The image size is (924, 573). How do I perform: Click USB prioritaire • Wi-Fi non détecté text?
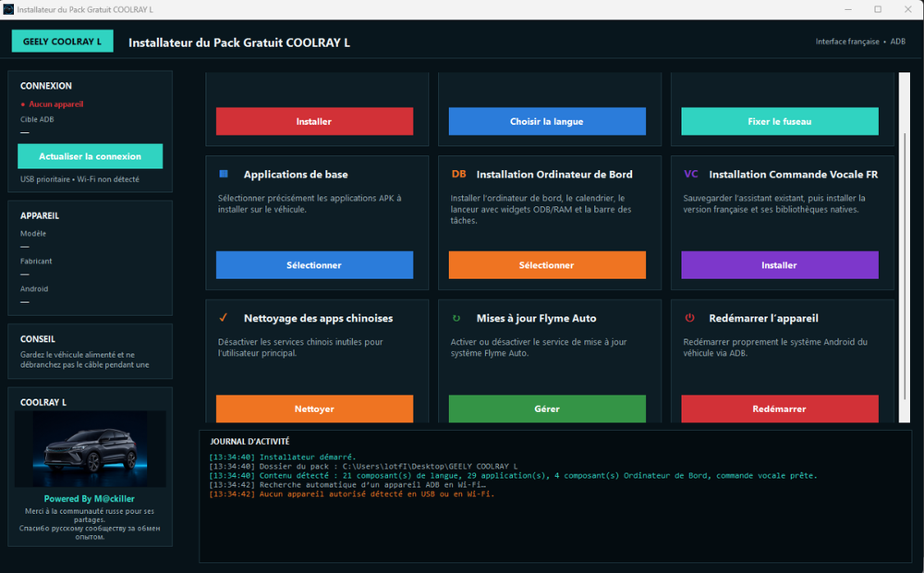click(80, 179)
